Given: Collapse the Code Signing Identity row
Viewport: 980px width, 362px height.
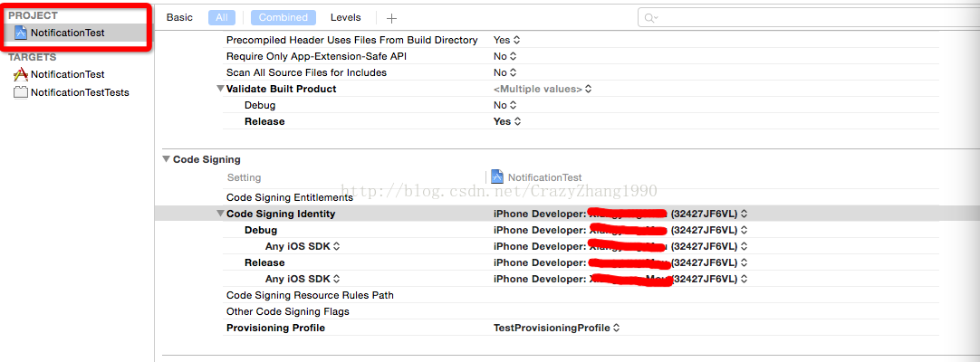Looking at the screenshot, I should coord(220,214).
